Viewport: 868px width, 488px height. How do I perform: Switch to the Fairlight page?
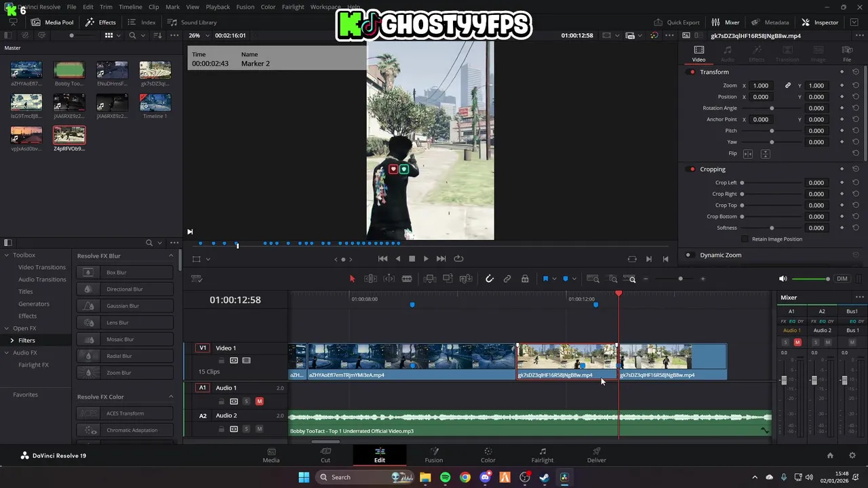coord(542,455)
